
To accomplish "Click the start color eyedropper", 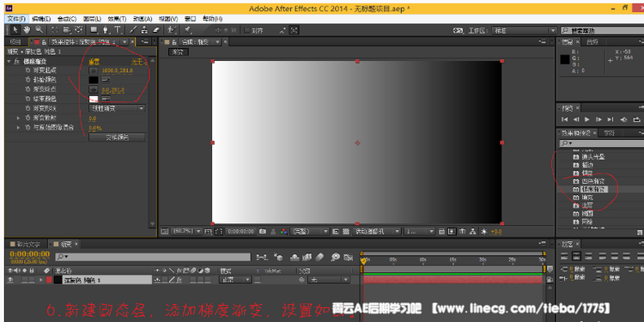I will tap(106, 80).
